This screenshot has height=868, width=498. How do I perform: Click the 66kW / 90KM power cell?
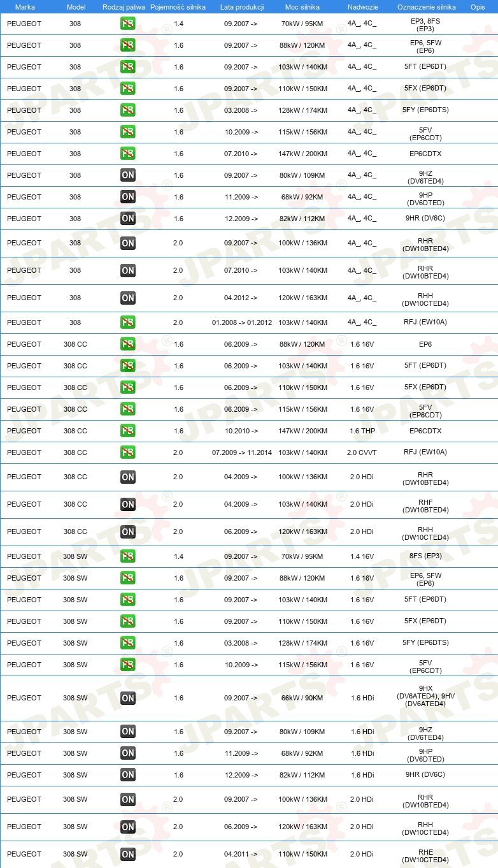click(x=302, y=698)
